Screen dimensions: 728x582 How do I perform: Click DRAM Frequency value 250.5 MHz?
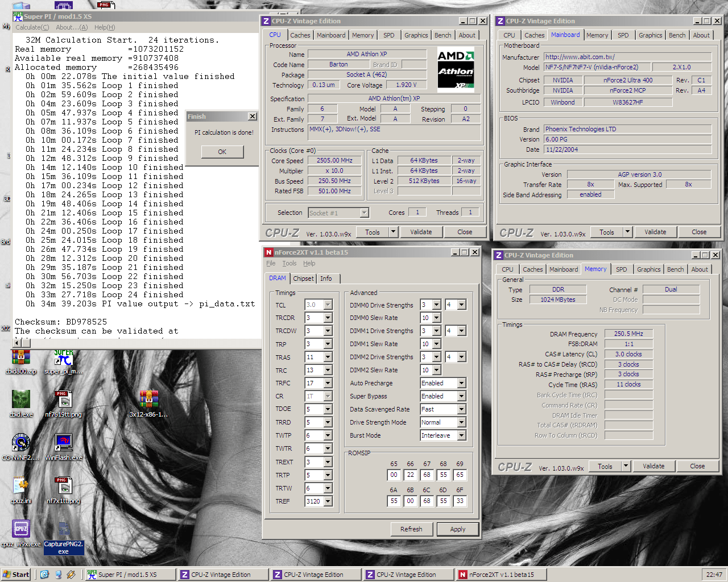point(628,334)
